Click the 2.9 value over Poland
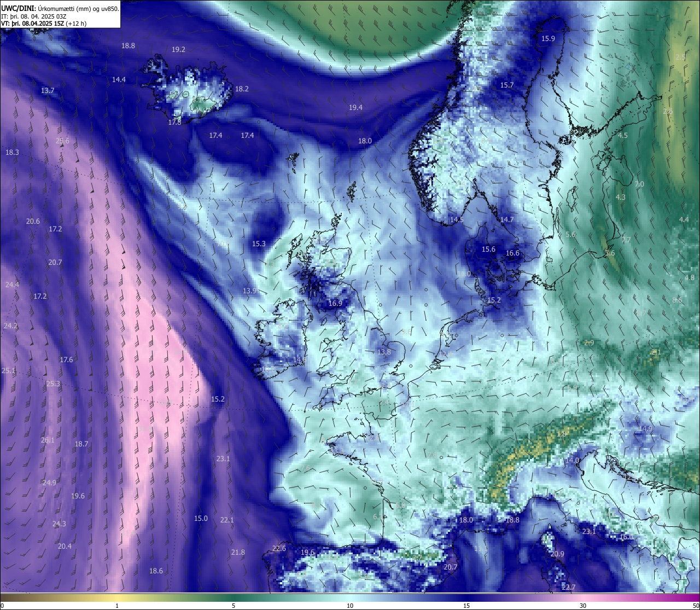700x610 pixels. pos(589,342)
